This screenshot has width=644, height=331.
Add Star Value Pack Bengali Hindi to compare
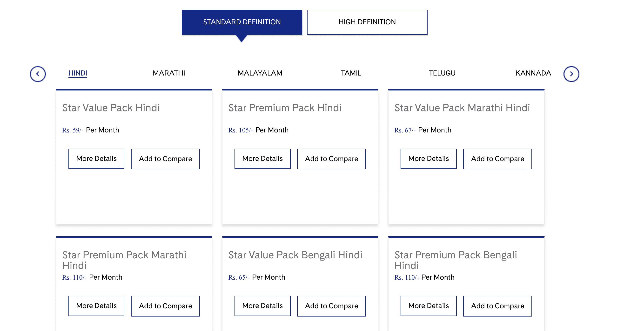click(331, 306)
